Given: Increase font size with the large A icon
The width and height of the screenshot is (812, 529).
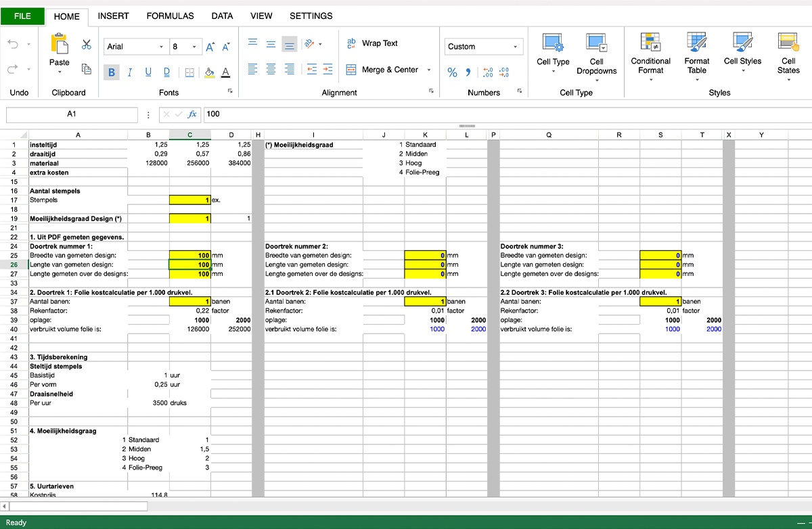Looking at the screenshot, I should tap(210, 47).
